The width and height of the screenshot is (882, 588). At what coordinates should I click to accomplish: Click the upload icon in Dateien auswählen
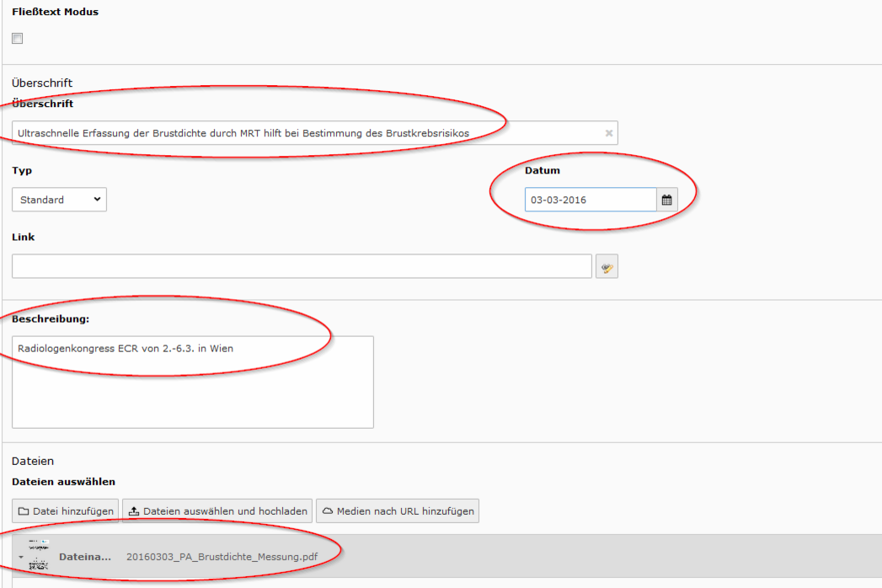tap(134, 511)
